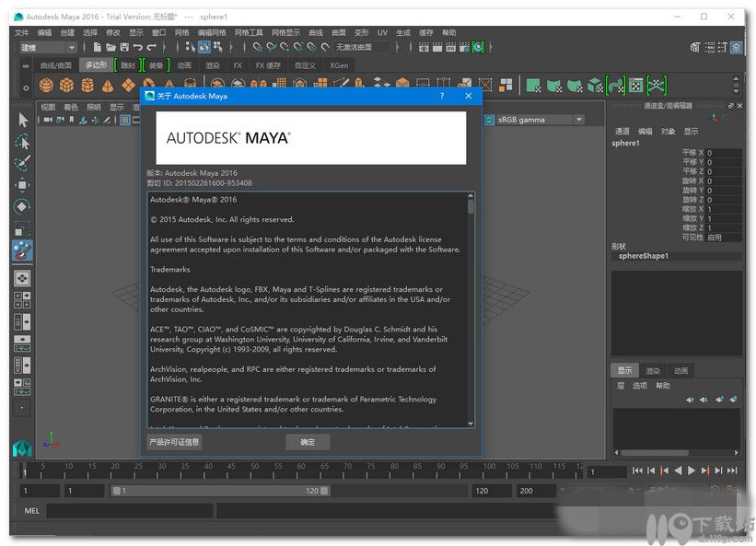Choose the Rotate tool

point(22,206)
